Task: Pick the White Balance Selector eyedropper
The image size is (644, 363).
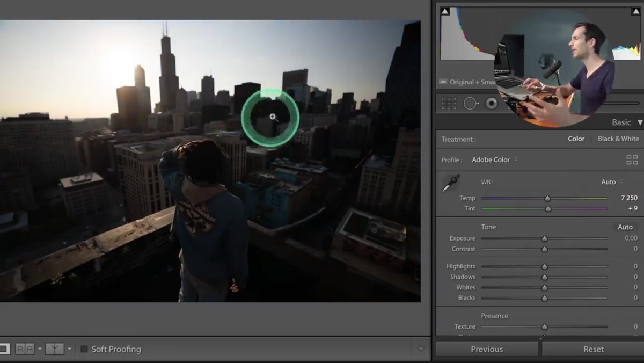Action: click(x=450, y=183)
